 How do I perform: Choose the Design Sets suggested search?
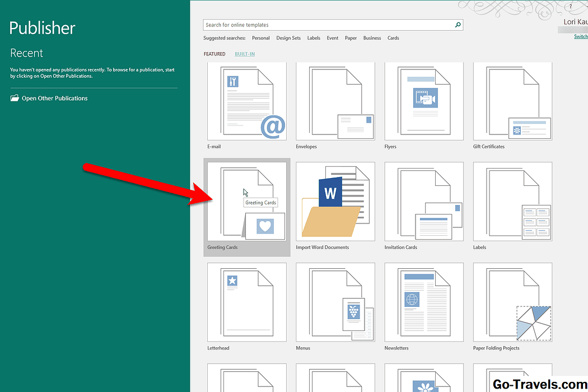click(x=288, y=38)
